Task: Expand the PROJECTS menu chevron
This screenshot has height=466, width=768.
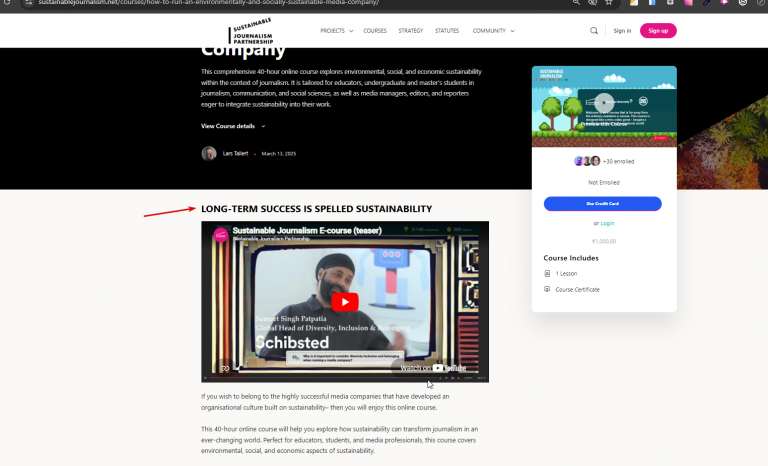Action: coord(351,31)
